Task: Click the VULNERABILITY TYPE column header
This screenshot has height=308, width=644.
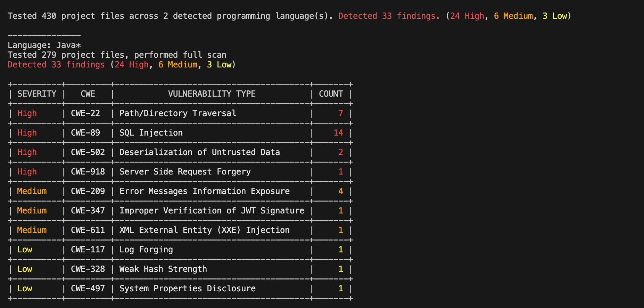Action: 212,94
